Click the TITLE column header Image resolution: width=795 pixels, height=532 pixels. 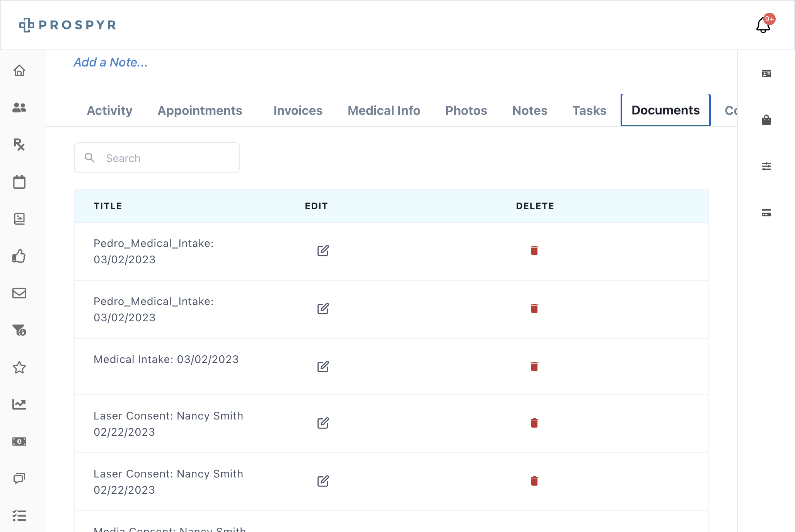click(108, 206)
